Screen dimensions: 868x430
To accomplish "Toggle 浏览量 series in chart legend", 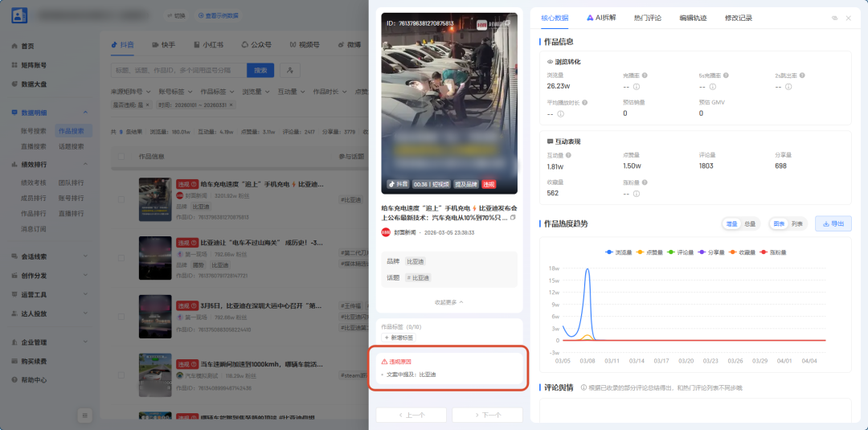I will 618,252.
